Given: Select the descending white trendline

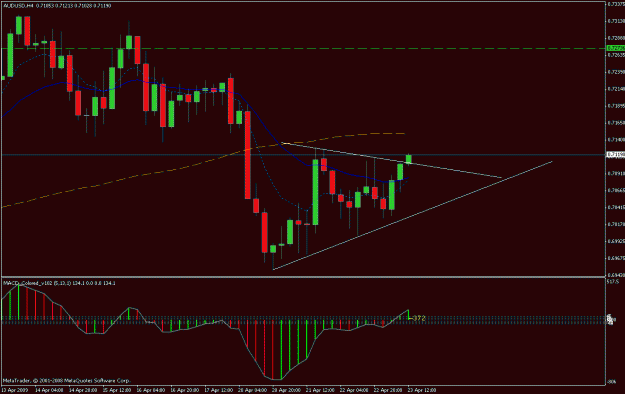Looking at the screenshot, I should point(391,160).
